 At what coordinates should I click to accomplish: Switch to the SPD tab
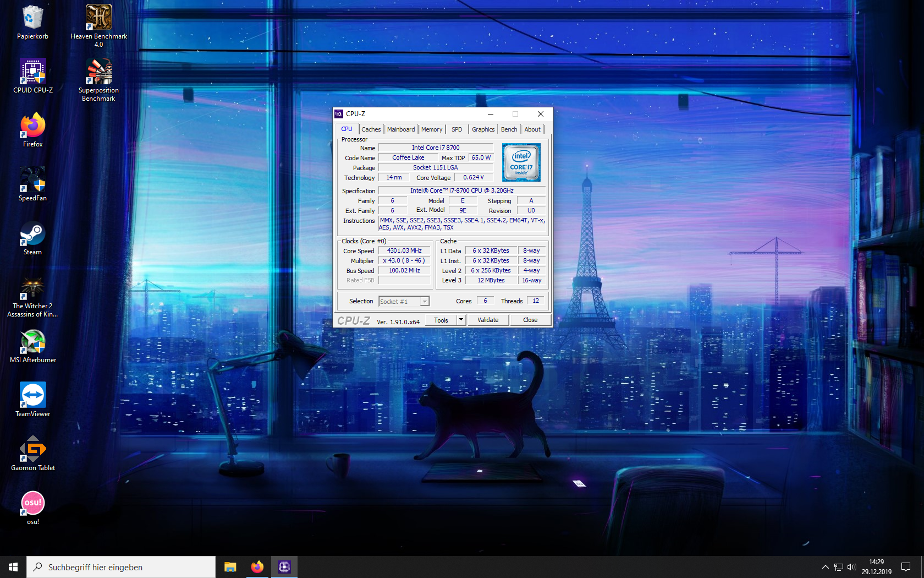click(457, 129)
